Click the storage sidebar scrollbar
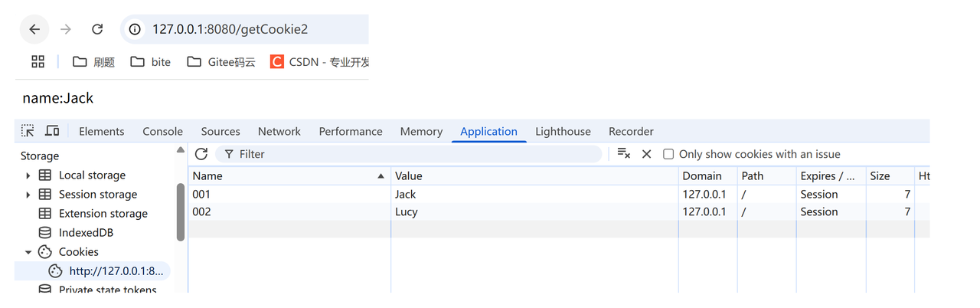 (x=181, y=211)
